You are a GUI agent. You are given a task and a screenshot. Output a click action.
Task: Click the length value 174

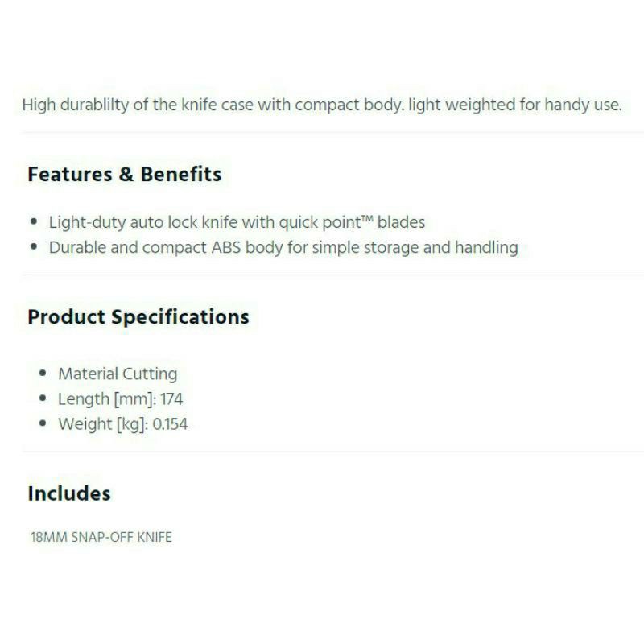coord(172,398)
